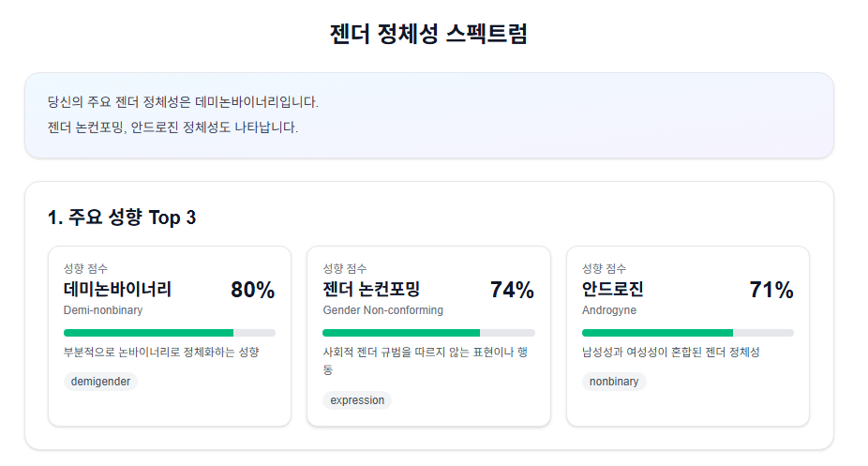The height and width of the screenshot is (466, 868).
Task: Click the 남성성과 여성성이 혼합된 description text
Action: [x=670, y=353]
